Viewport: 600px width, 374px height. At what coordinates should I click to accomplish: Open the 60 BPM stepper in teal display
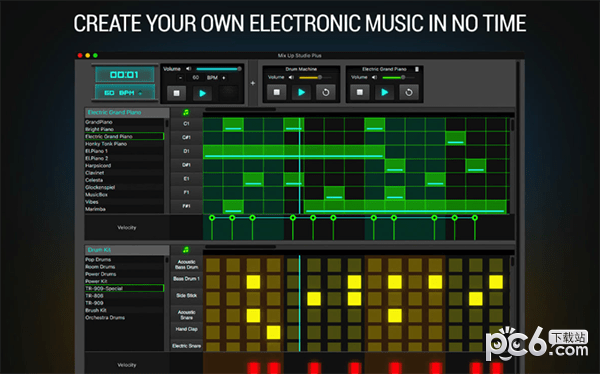(x=125, y=93)
